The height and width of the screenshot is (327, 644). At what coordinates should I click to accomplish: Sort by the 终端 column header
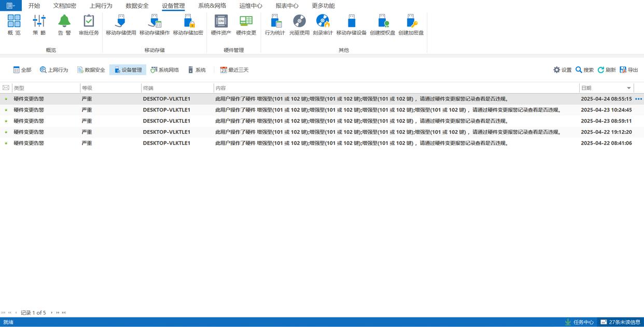click(x=177, y=88)
